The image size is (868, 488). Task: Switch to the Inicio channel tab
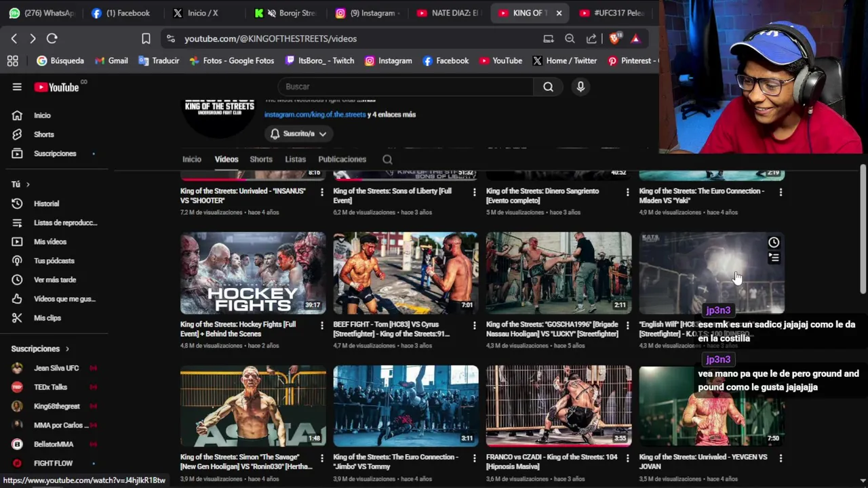pyautogui.click(x=192, y=159)
